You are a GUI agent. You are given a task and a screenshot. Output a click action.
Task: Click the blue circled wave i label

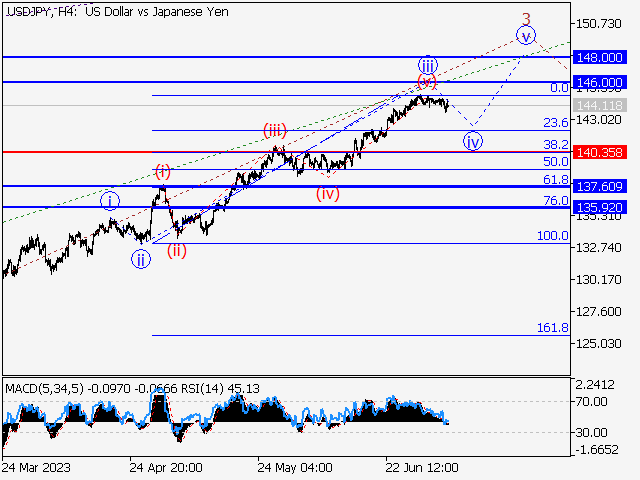tap(111, 201)
